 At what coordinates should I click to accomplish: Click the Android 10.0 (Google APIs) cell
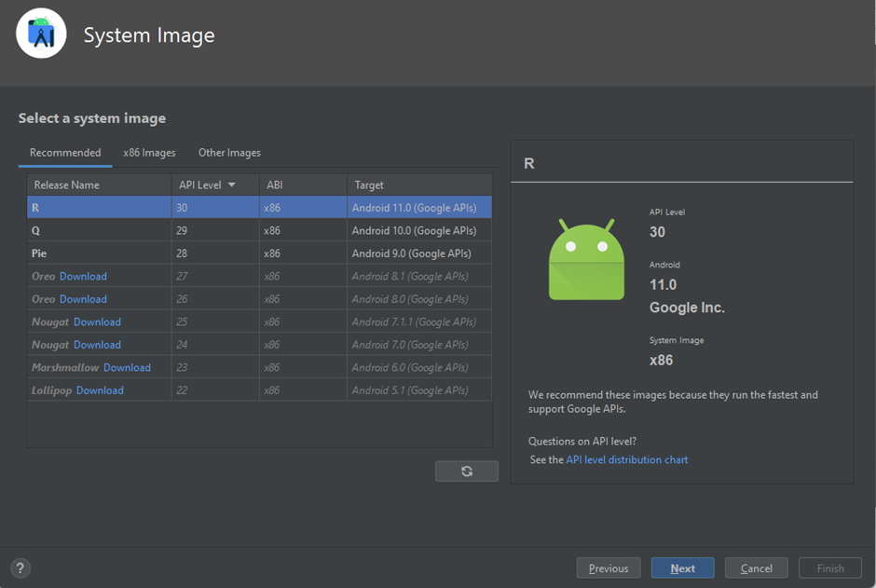point(419,230)
